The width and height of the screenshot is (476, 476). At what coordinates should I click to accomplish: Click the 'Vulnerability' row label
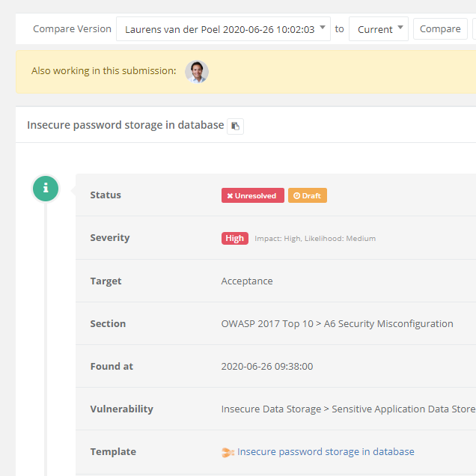tap(121, 409)
